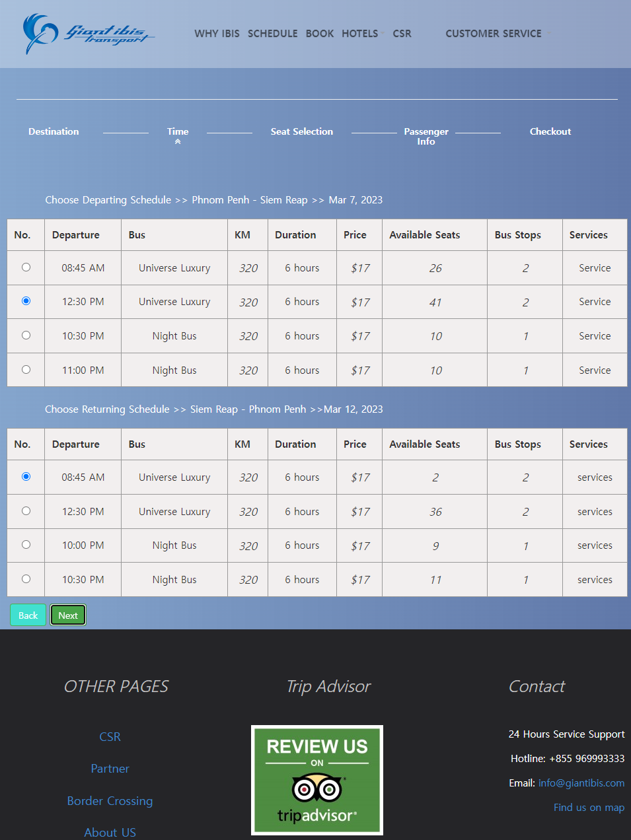Viewport: 631px width, 840px height.
Task: Open the Partner footer link
Action: 110,769
